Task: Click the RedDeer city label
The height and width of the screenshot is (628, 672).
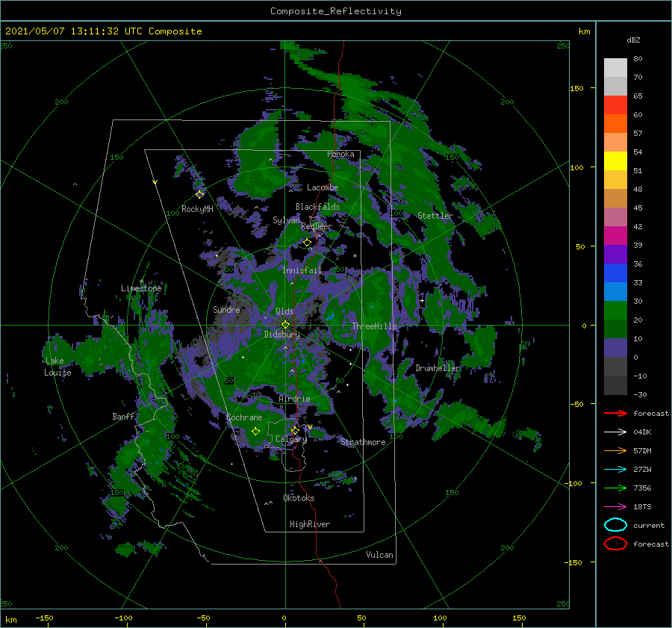Action: click(x=317, y=226)
